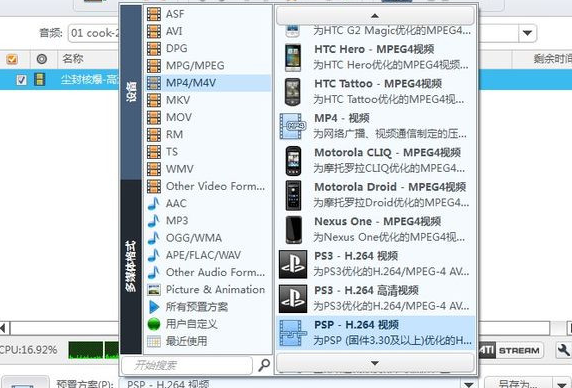Click the grid icon next to 最近使用
This screenshot has height=388, width=572.
coord(154,341)
